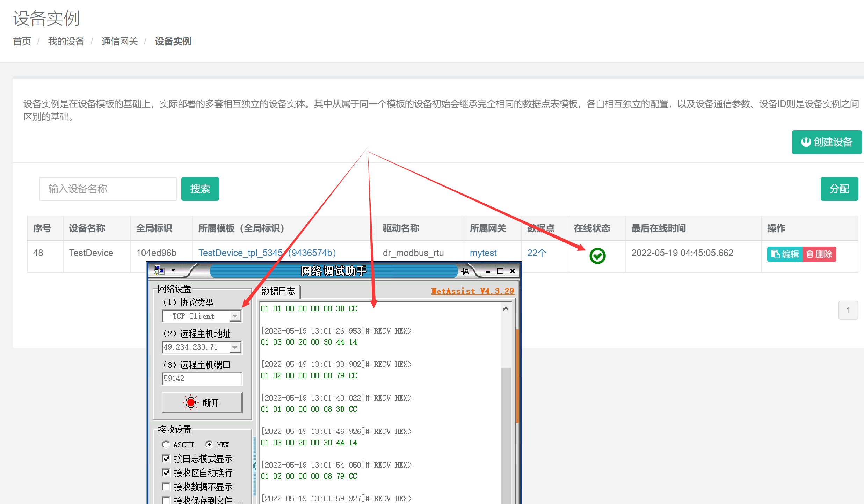Click the 输入设备名称 search input field
Screen dimensions: 864x504
pyautogui.click(x=108, y=189)
